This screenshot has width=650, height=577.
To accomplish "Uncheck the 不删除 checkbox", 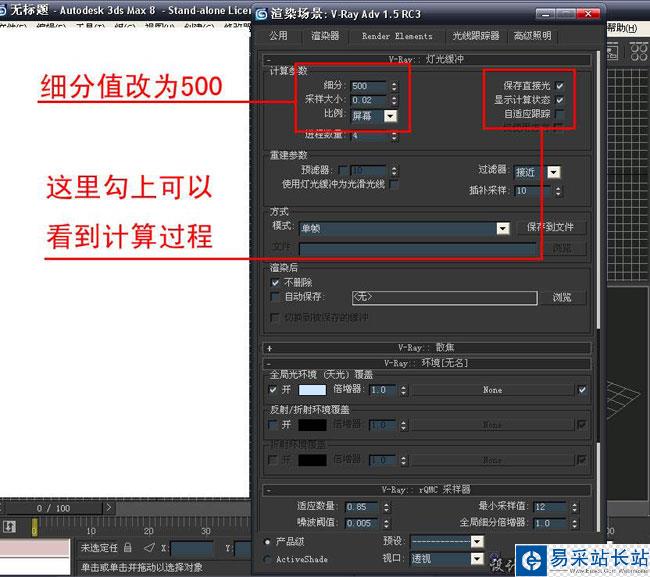I will 274,283.
